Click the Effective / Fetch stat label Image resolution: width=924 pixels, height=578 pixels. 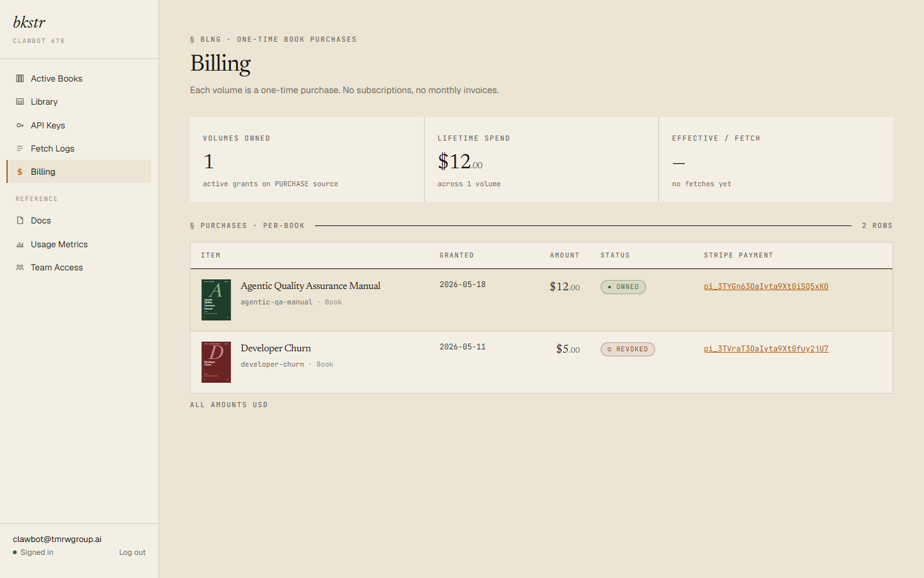coord(716,138)
